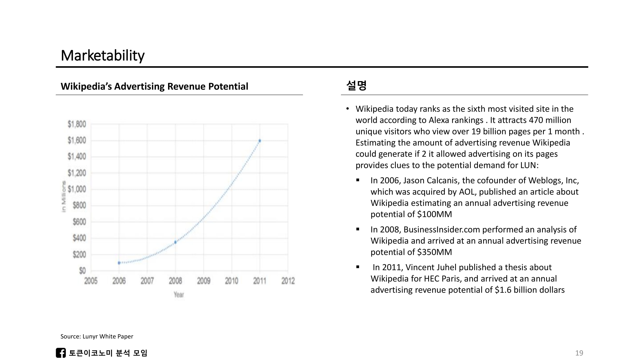644x362 pixels.
Task: Click the Source: Lunyr White Paper text
Action: coord(97,336)
